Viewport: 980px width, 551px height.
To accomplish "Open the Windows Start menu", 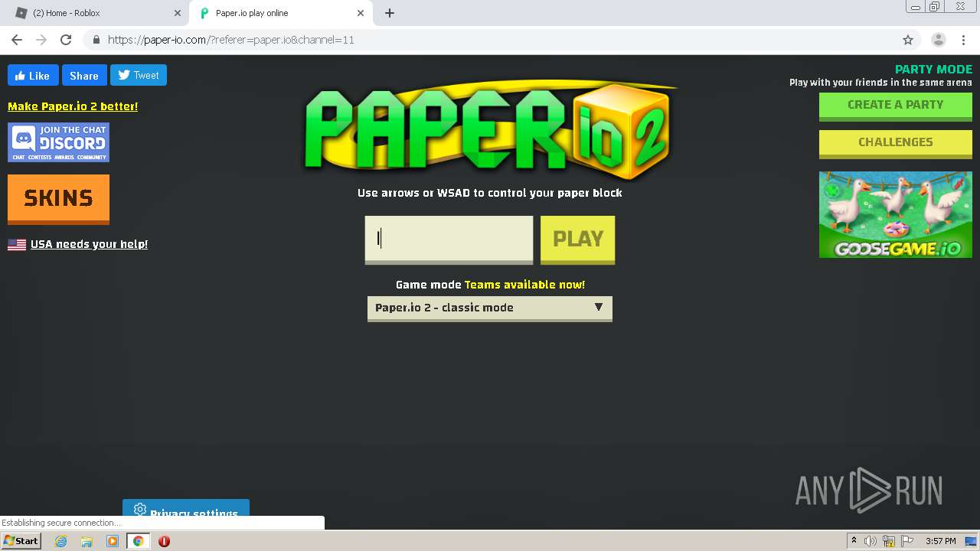I will coord(21,540).
